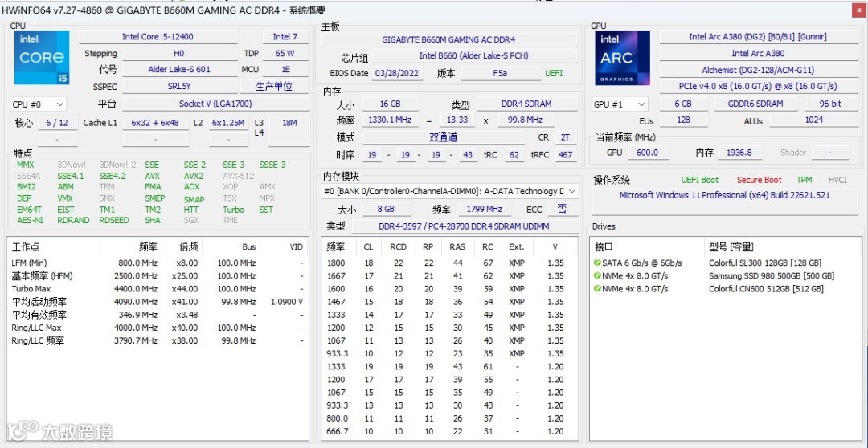Viewport: 868px width, 448px height.
Task: Click the 1800 MHz XMP timing row
Action: tap(448, 263)
